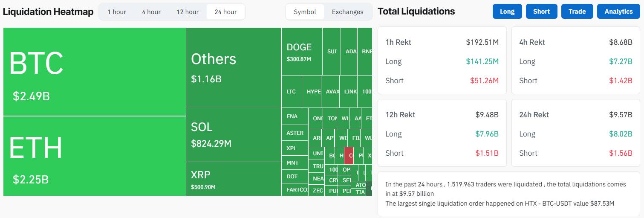Select the ETH heatmap block
Viewport: 644px width, 218px height.
click(94, 156)
